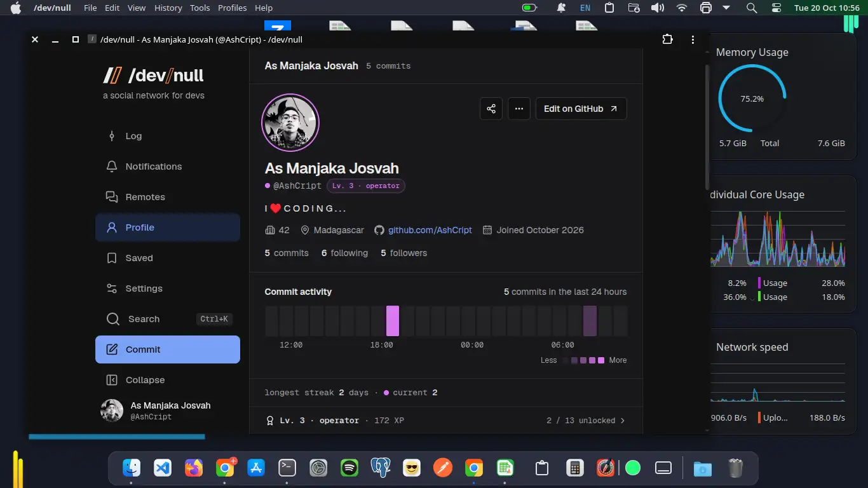Open the github.com/AshCript link

click(430, 230)
